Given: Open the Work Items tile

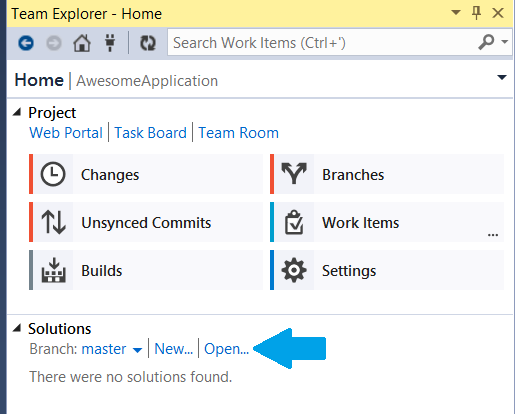Looking at the screenshot, I should pyautogui.click(x=387, y=222).
